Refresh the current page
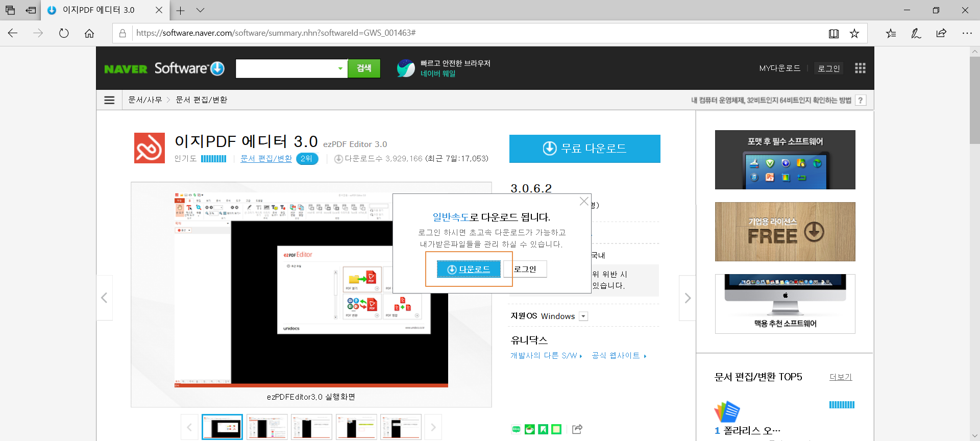980x441 pixels. coord(64,33)
